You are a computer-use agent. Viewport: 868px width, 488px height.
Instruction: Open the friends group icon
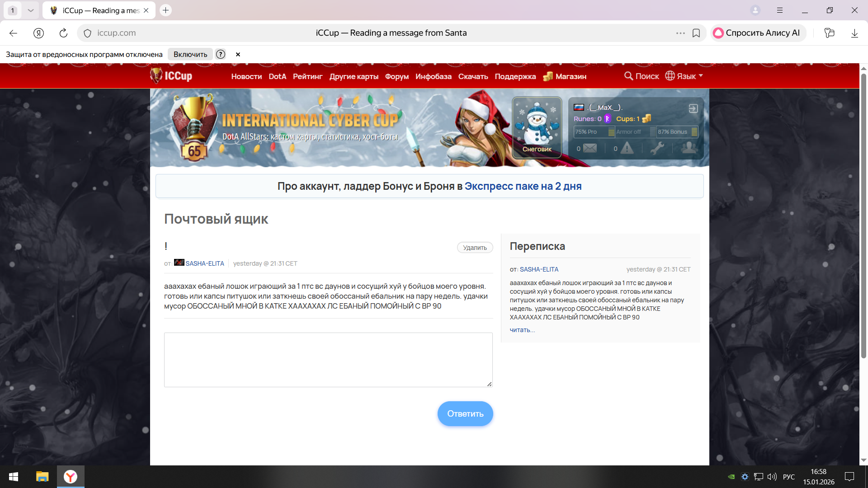click(x=689, y=148)
